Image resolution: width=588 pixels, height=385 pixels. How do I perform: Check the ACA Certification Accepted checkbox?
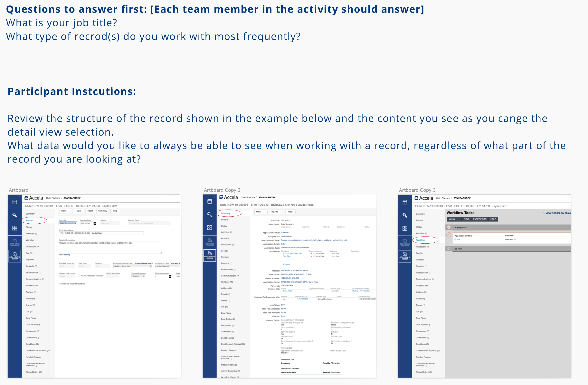point(79,276)
